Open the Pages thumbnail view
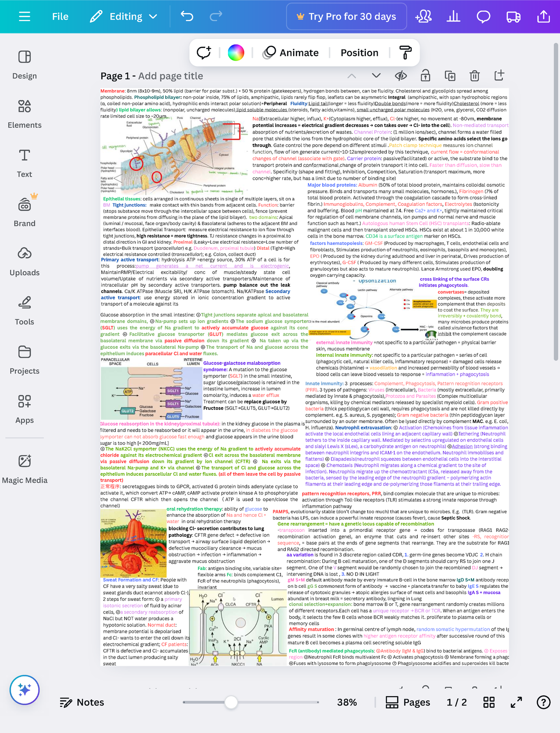The height and width of the screenshot is (733, 560). [x=408, y=702]
